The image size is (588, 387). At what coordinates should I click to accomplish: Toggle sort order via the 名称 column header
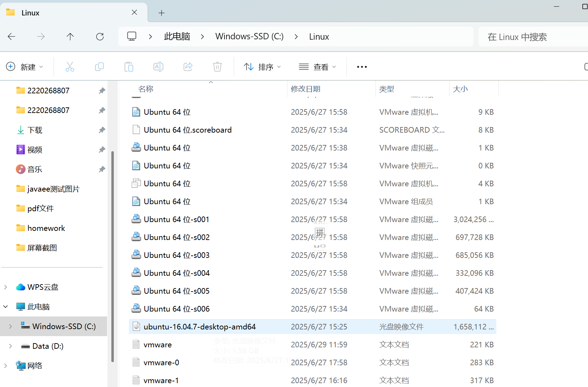click(146, 89)
